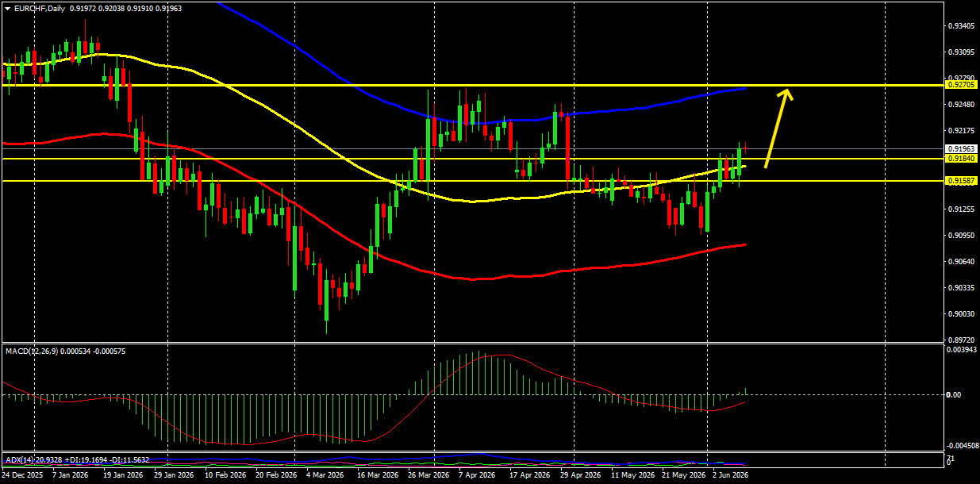Click the 0.92705 yellow price label
Screen dimensions: 980x484
pos(959,84)
